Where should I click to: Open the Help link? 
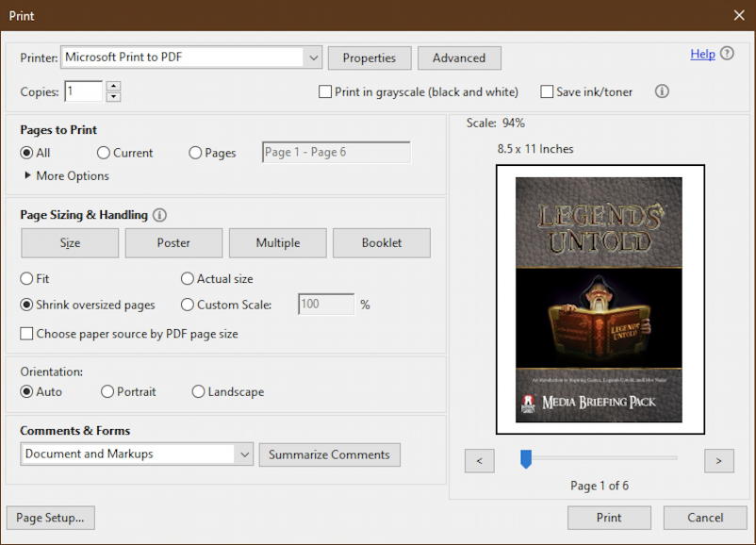(702, 54)
